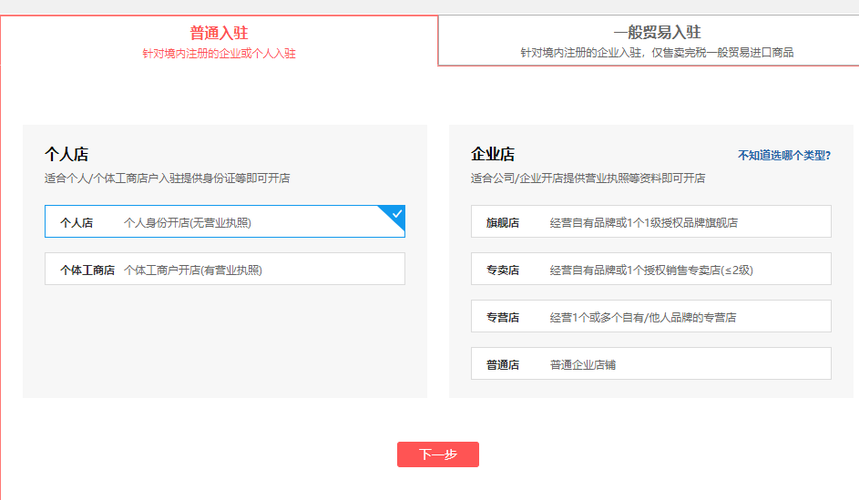Click the 仅售卖完税一般贸易进口商品 tab subtitle

[x=656, y=53]
